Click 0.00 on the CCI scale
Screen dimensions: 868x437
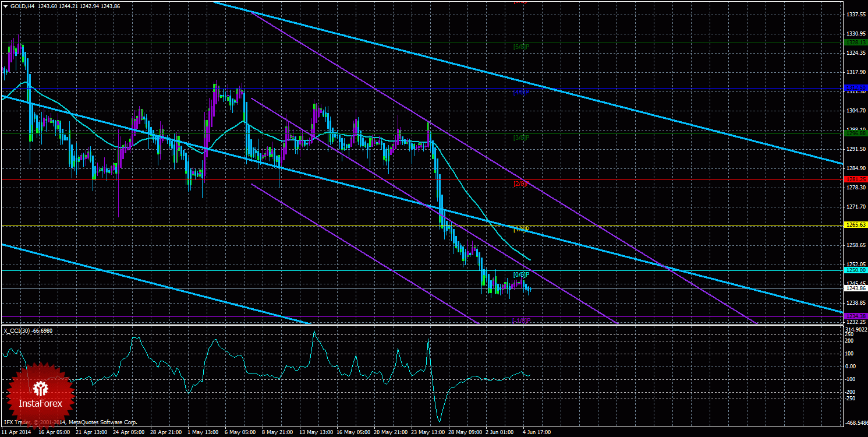click(x=851, y=366)
